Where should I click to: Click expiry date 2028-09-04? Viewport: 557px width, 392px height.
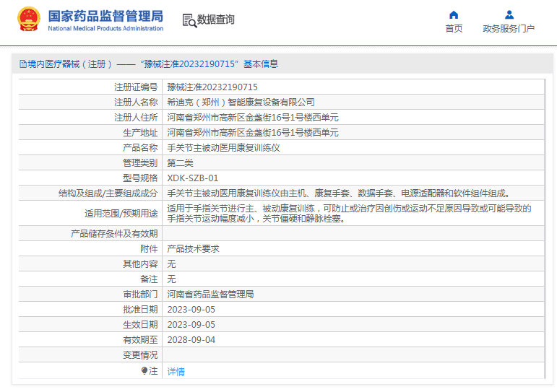[191, 340]
